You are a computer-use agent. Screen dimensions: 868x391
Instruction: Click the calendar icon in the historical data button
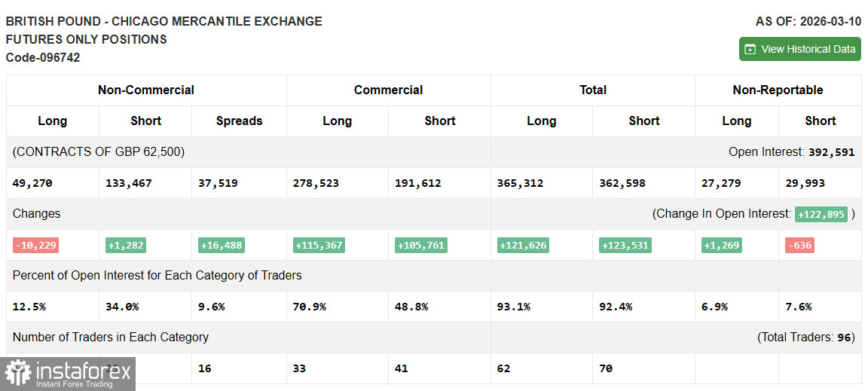pyautogui.click(x=750, y=50)
